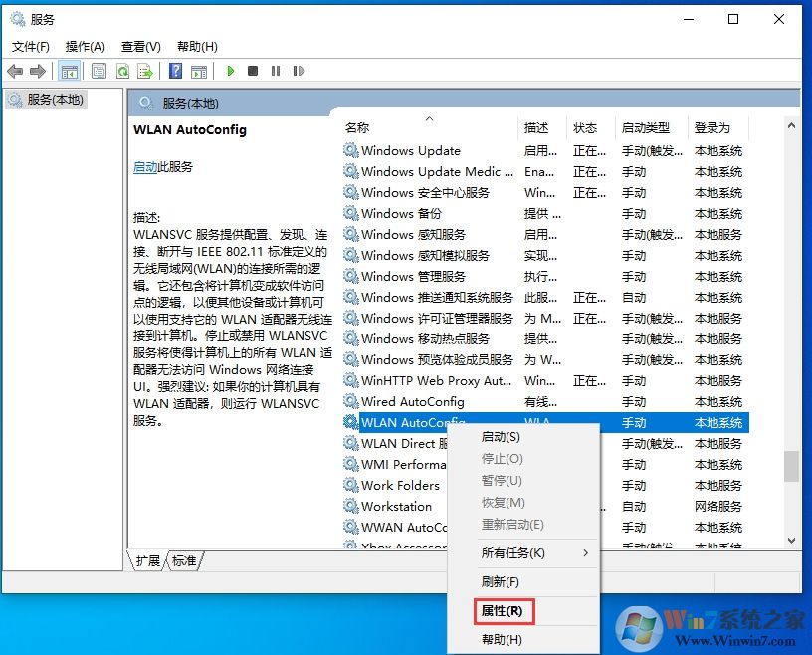Open help with the question-mark toolbar icon
812x655 pixels.
click(x=175, y=71)
